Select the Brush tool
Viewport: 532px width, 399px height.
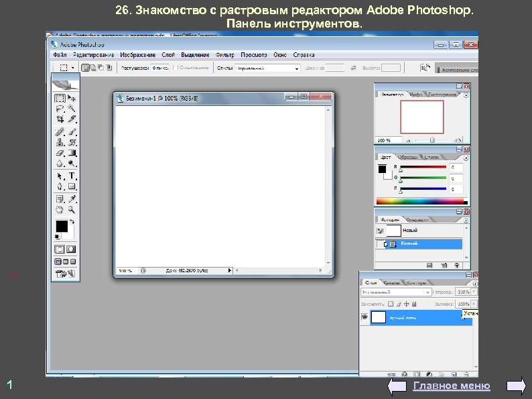point(72,131)
